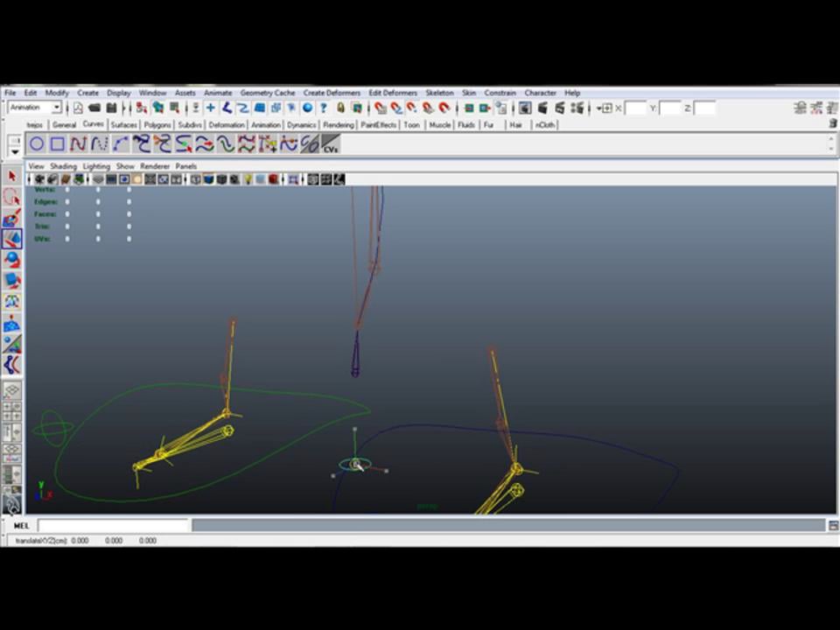Switch to the Dynamics shelf tab
This screenshot has width=840, height=630.
(302, 125)
